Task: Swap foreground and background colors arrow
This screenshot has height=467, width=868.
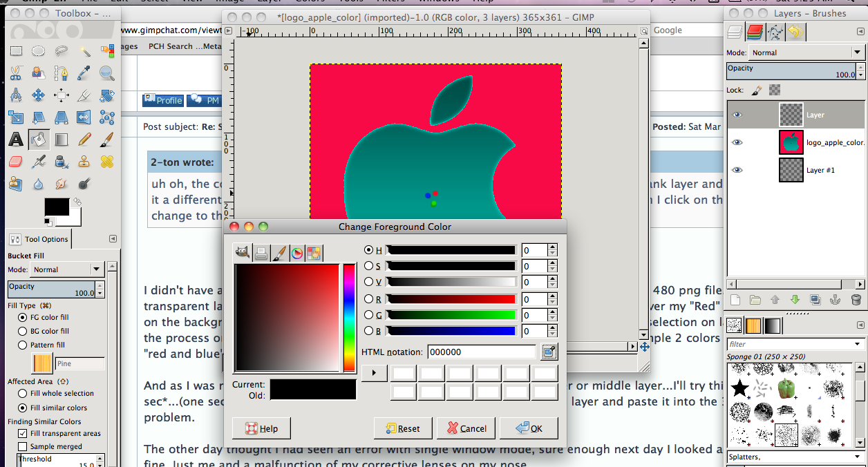Action: tap(77, 202)
